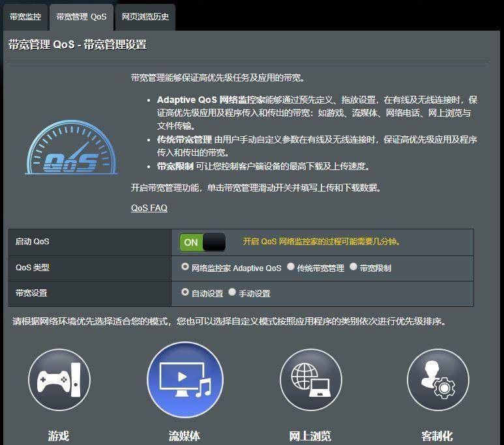Click the 带宽限制 bullet description
The image size is (504, 445).
(263, 166)
